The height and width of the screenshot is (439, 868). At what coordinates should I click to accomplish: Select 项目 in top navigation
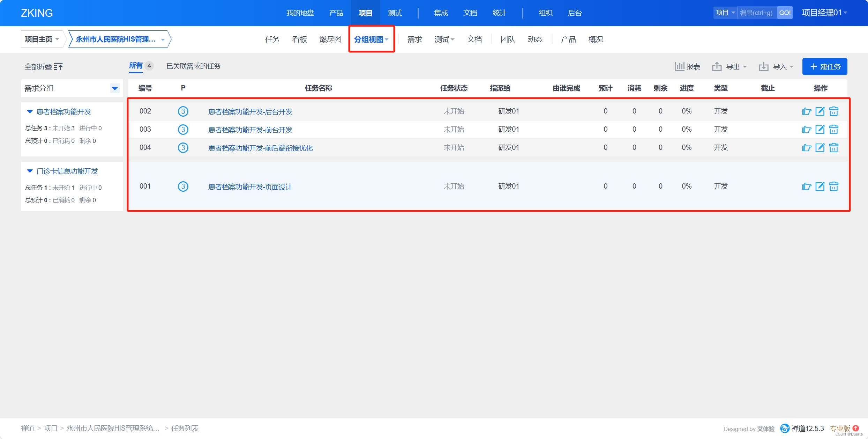[x=365, y=13]
